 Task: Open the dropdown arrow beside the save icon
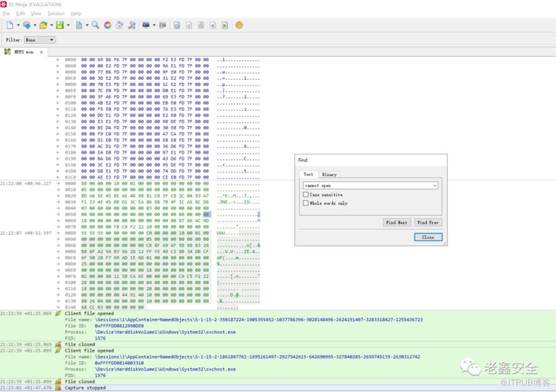click(68, 25)
